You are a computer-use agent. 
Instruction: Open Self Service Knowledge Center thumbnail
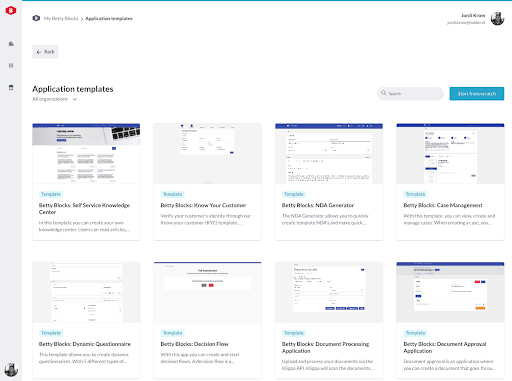(x=86, y=153)
